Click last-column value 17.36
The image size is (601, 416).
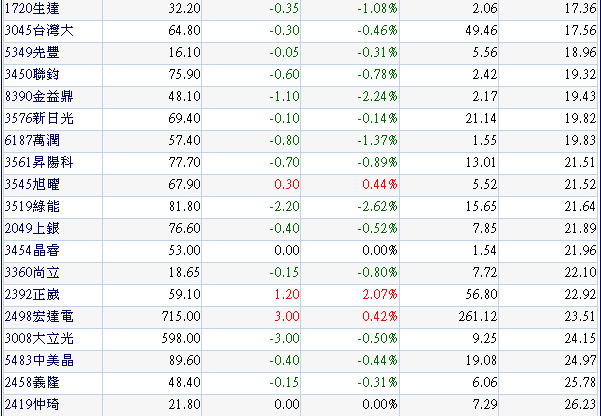click(580, 8)
